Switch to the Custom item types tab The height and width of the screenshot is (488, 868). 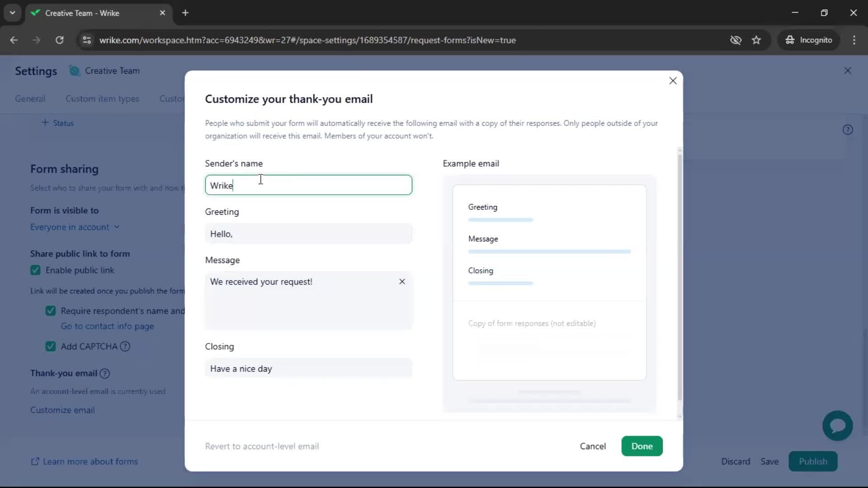tap(102, 99)
